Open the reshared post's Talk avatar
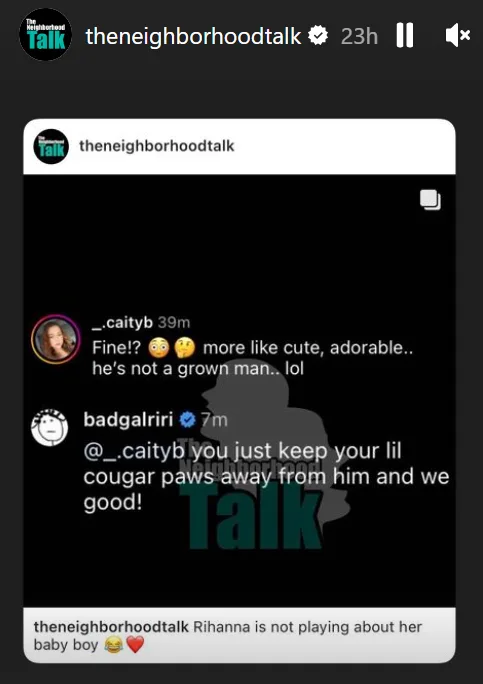This screenshot has height=684, width=483. coord(51,147)
